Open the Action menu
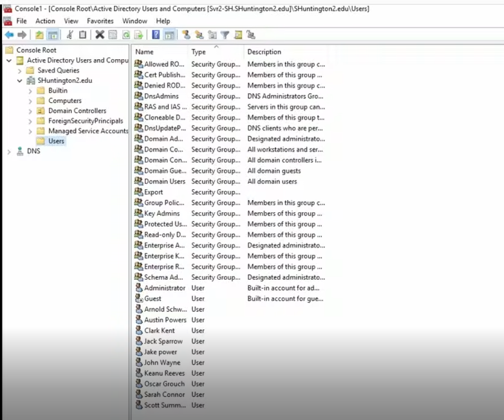Screen dimensions: 504x420 [x=45, y=21]
